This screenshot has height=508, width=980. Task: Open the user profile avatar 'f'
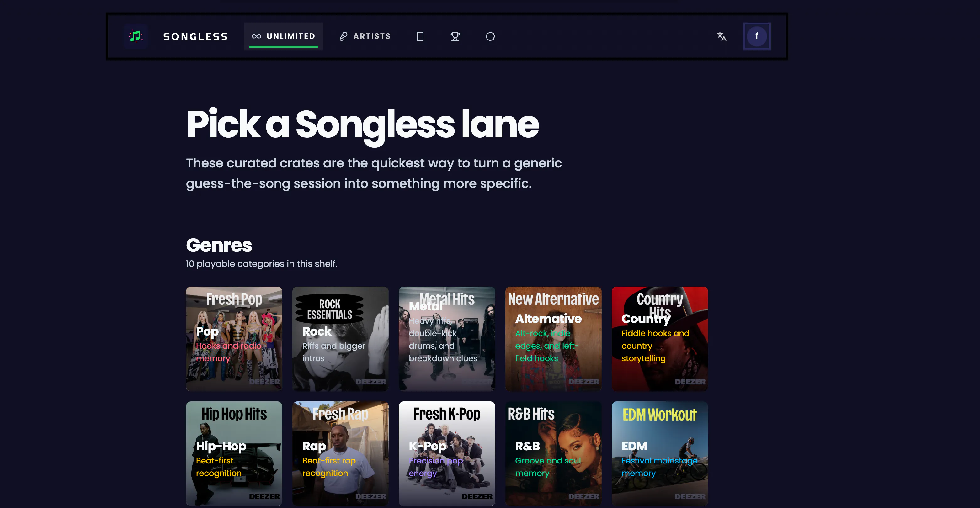(757, 36)
